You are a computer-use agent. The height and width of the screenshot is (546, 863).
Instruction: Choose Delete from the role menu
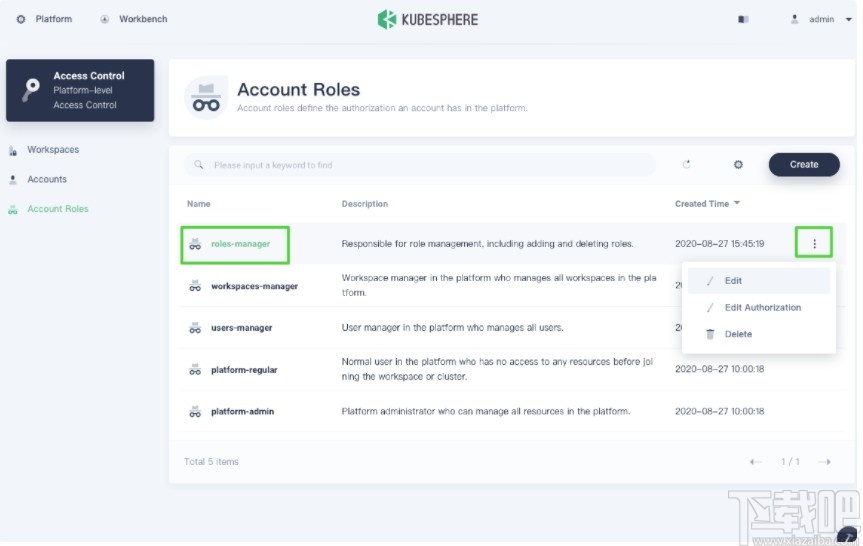(x=738, y=334)
